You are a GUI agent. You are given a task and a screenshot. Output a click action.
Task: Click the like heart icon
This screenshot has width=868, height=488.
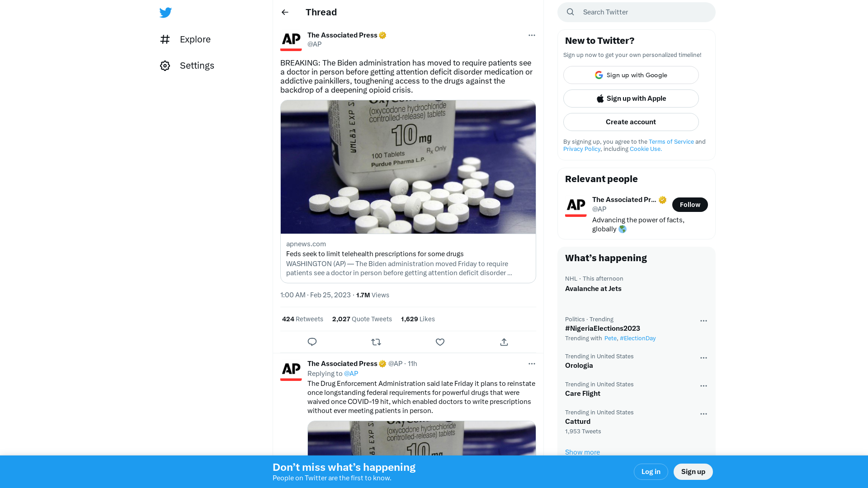pos(440,342)
